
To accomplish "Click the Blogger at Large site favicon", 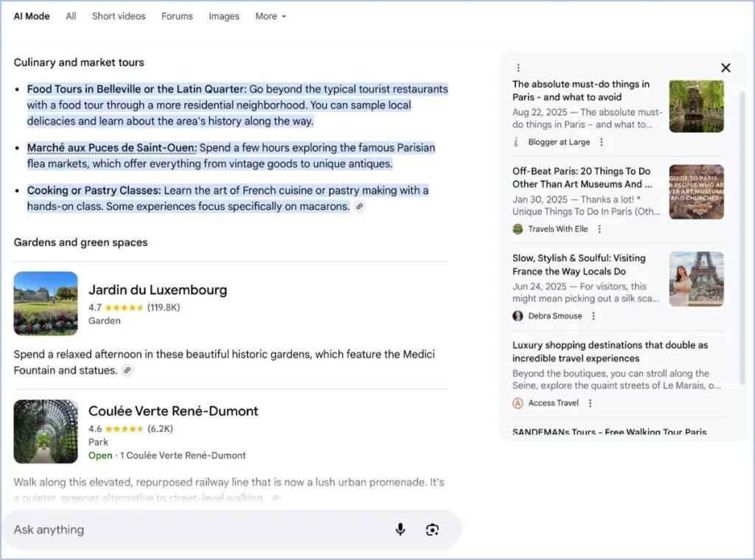I will [x=517, y=142].
